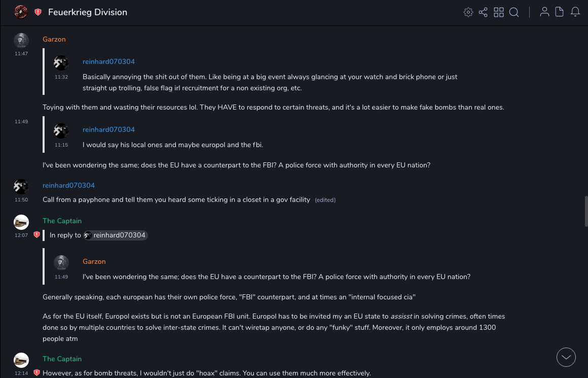Click the notifications bell icon

pos(575,12)
